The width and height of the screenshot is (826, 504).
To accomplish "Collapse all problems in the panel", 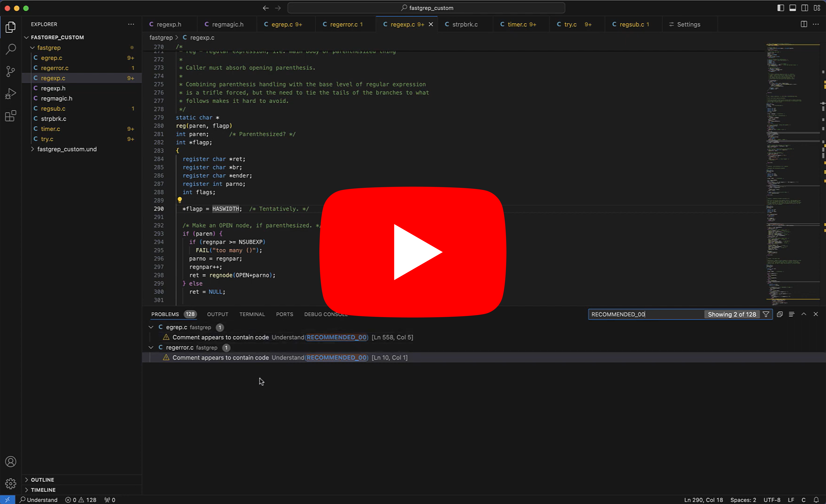I will pos(780,314).
